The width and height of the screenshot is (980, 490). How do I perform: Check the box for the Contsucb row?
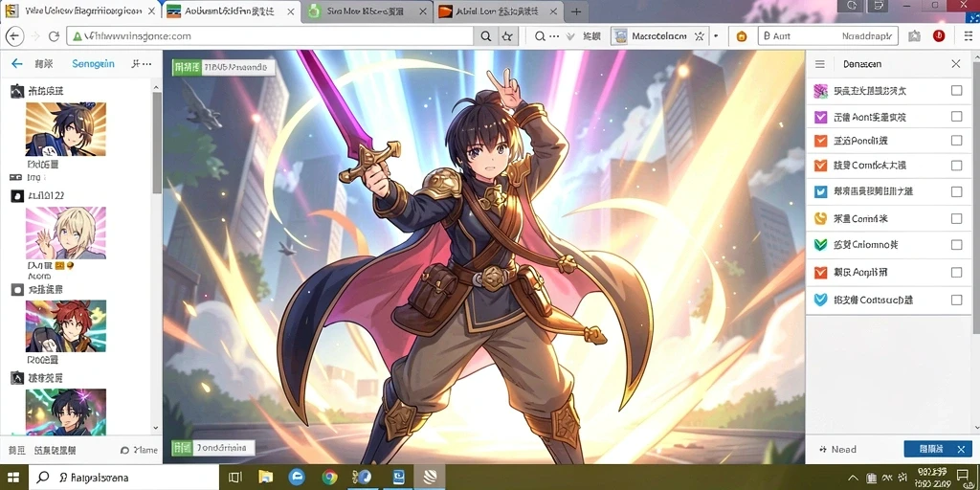click(956, 300)
